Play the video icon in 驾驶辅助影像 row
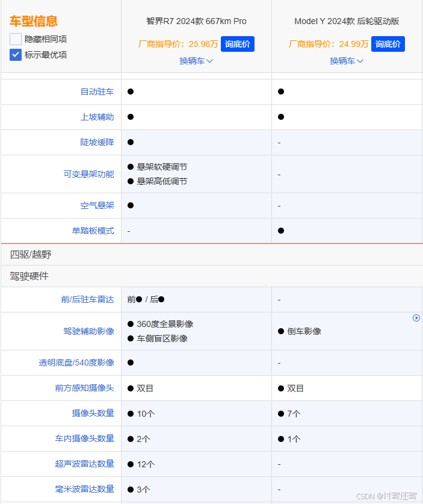423x504 pixels. pyautogui.click(x=416, y=318)
